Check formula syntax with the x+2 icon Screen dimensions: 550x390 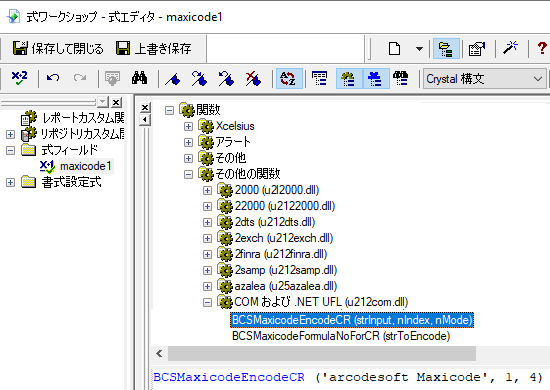tap(19, 78)
